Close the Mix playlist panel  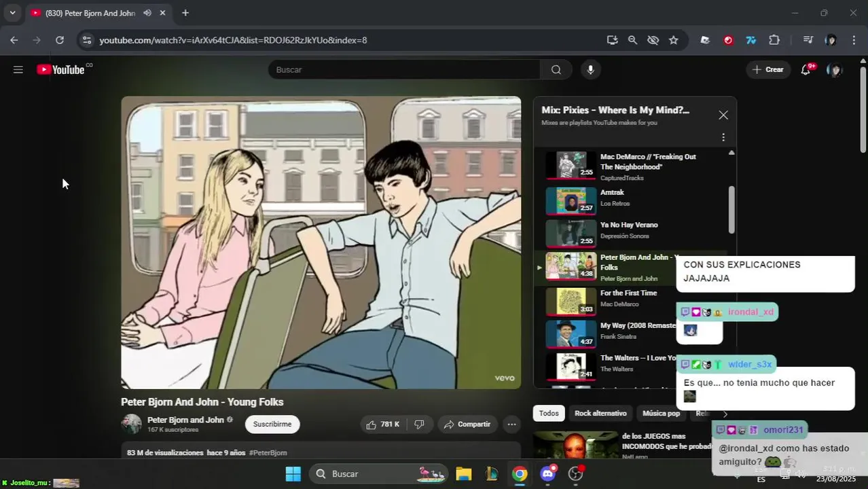(723, 115)
